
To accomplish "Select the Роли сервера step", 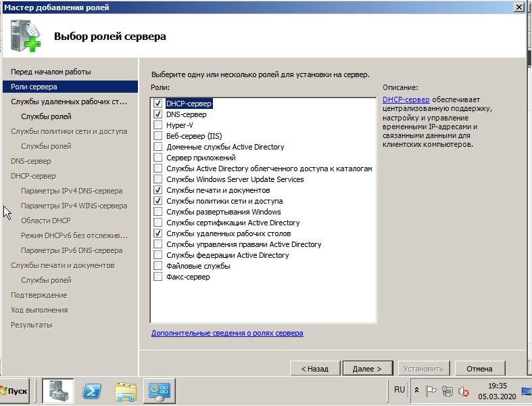I will [x=70, y=87].
